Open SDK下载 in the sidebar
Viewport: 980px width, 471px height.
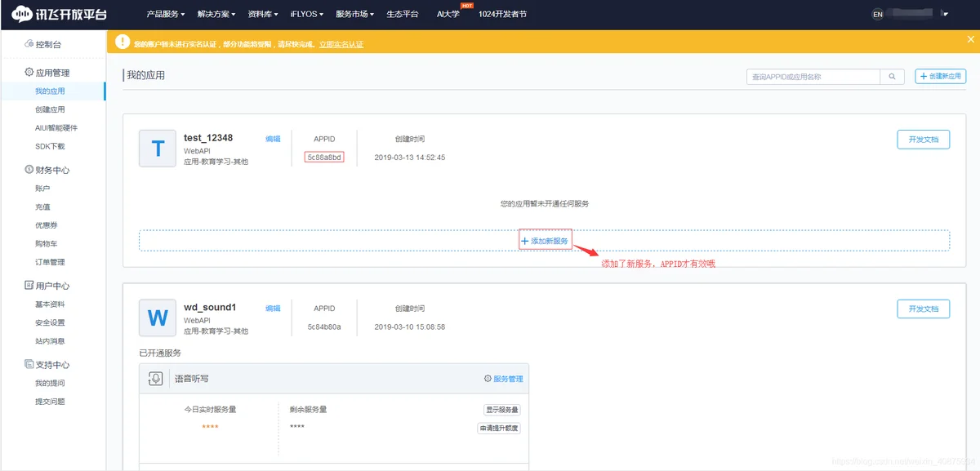tap(50, 146)
